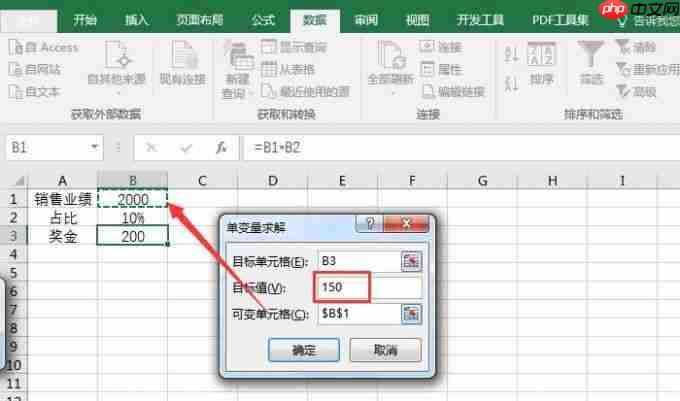Confirm formula entry with check icon
Image resolution: width=680 pixels, height=401 pixels.
[x=186, y=148]
